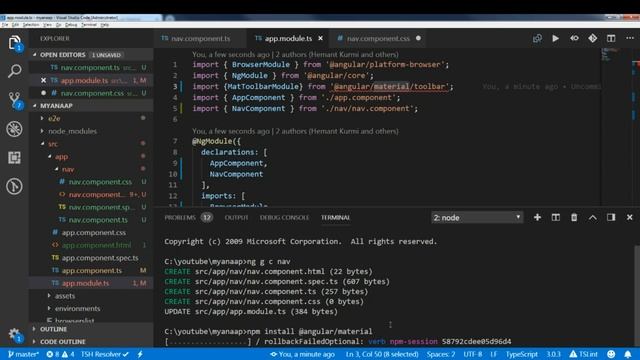
Task: Click the TSLint warning status item
Action: tap(584, 354)
